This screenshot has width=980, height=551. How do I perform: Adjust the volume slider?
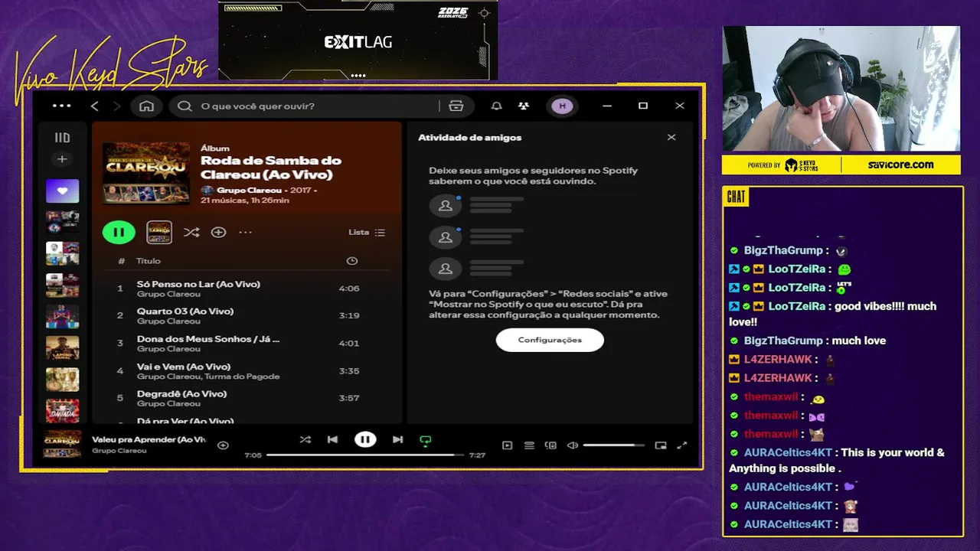tap(614, 445)
